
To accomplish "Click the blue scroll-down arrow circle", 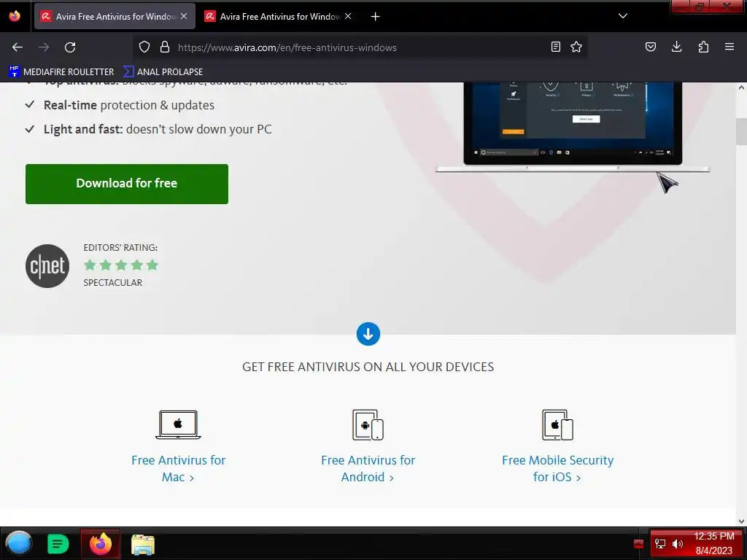I will [368, 334].
